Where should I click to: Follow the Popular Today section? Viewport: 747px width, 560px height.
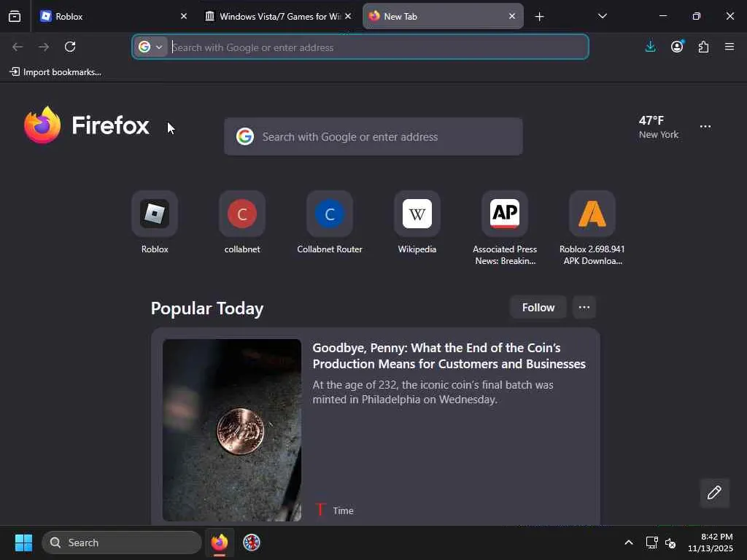click(x=538, y=308)
